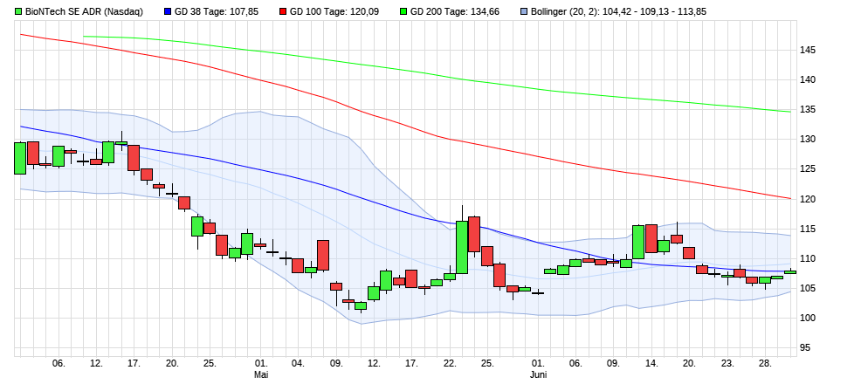Click the tall red candle before 09. Mai

click(323, 255)
